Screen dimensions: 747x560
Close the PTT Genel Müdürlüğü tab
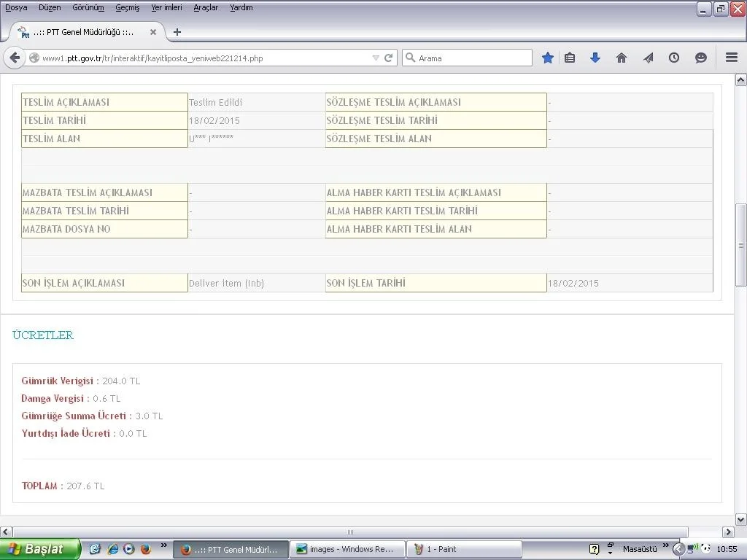(x=153, y=32)
